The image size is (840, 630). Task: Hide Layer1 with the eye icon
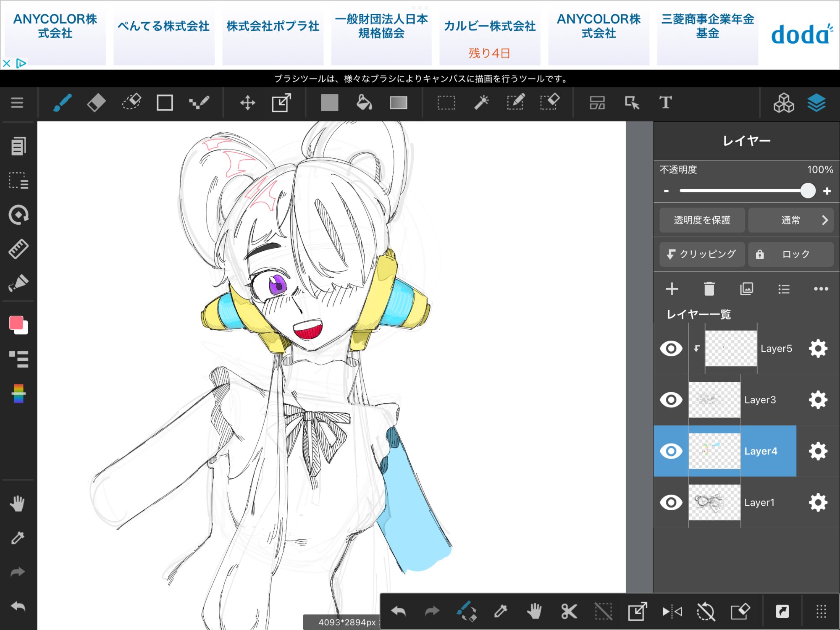[x=671, y=502]
